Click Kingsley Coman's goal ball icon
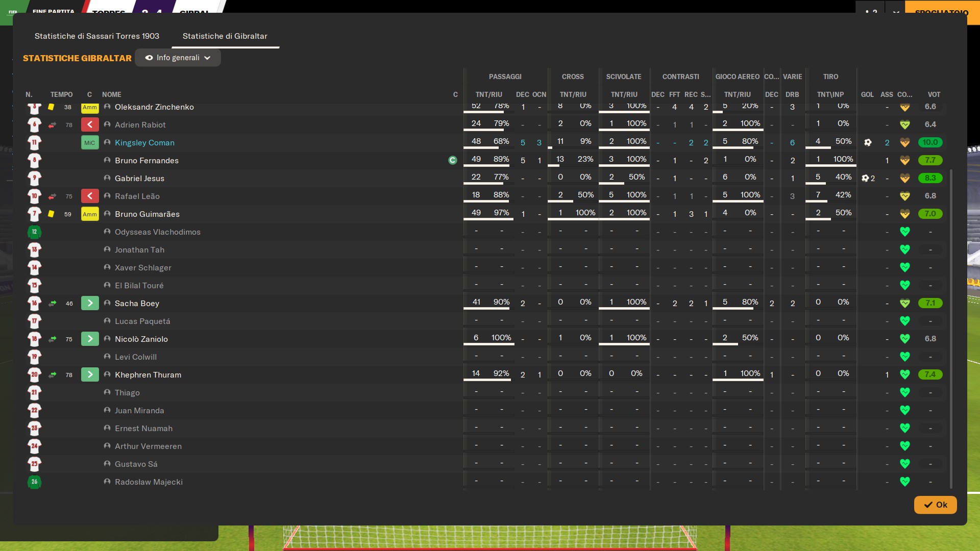The height and width of the screenshot is (551, 980). click(x=868, y=142)
